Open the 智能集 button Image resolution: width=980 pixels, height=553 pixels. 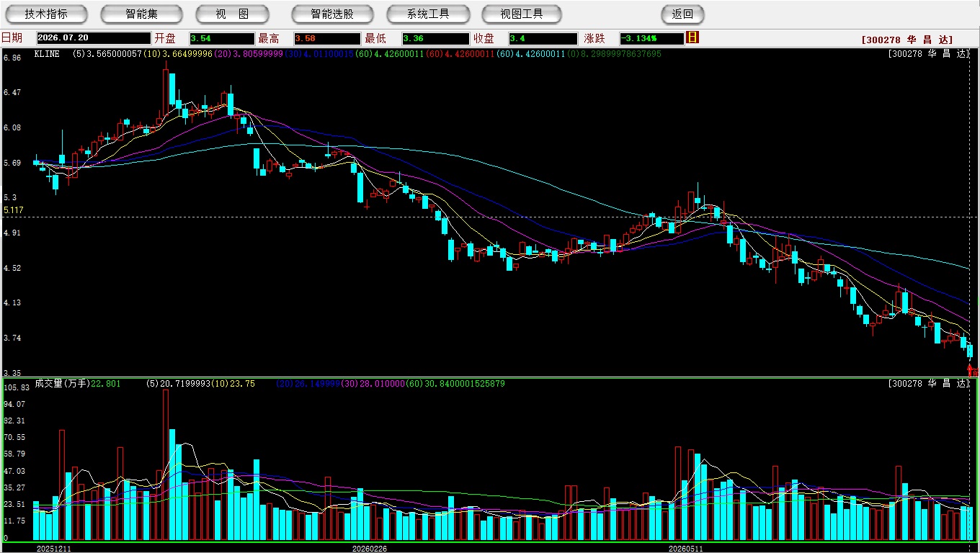click(x=142, y=14)
